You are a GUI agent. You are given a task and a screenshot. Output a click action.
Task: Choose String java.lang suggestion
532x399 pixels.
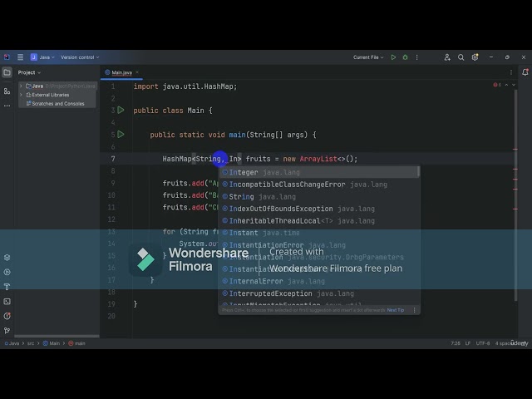(319, 197)
